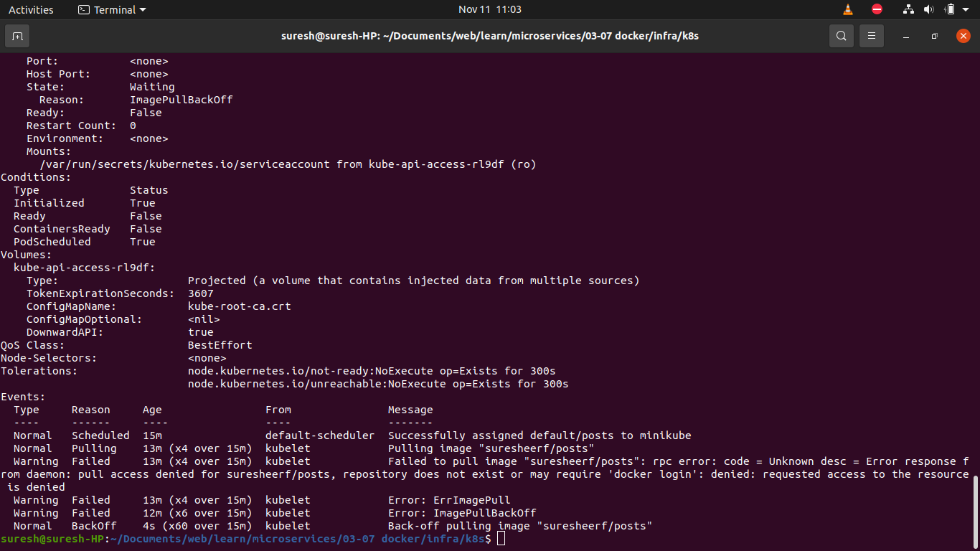Click the Initialized condition row

[85, 203]
